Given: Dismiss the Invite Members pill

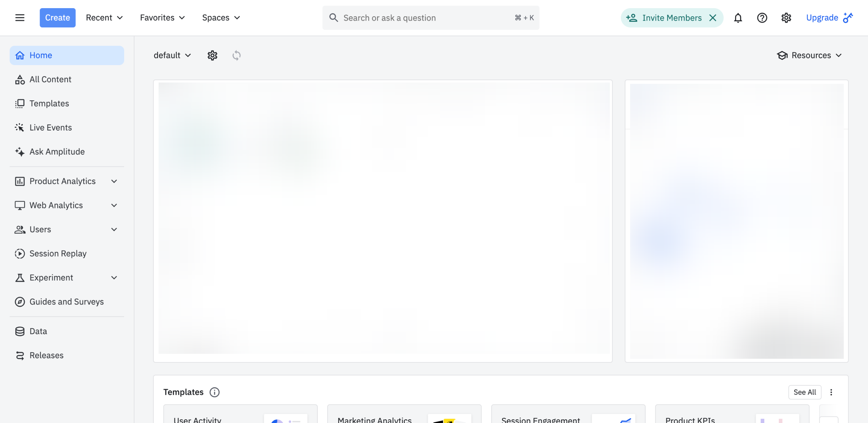Looking at the screenshot, I should [713, 18].
